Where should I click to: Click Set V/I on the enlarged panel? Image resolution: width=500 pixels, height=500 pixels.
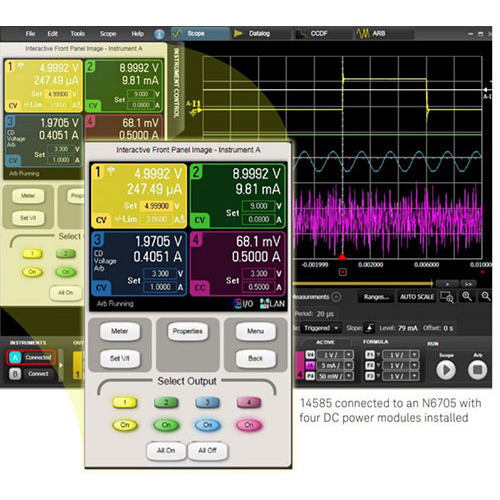click(120, 359)
